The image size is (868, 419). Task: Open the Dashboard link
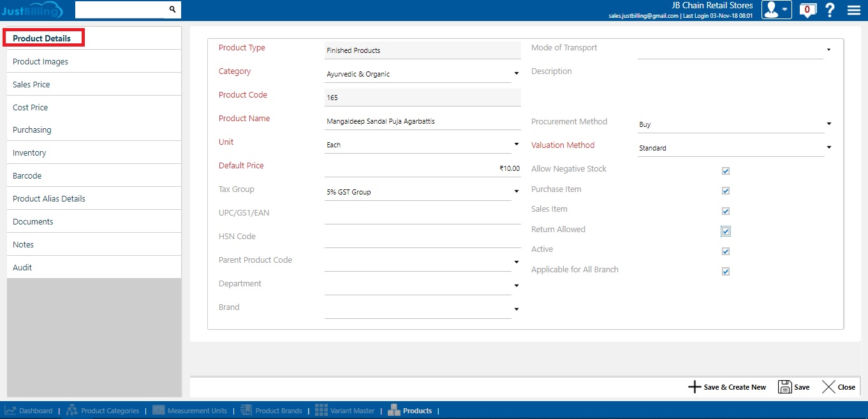[36, 411]
